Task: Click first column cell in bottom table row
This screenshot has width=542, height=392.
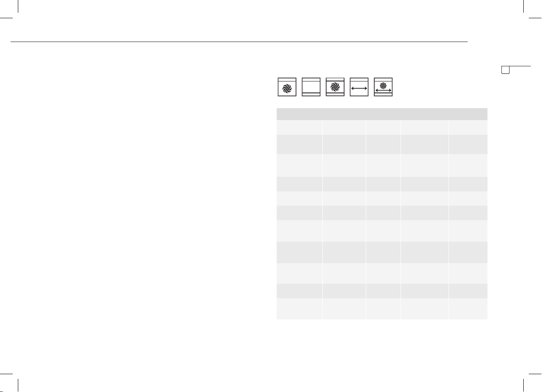Action: (x=299, y=309)
